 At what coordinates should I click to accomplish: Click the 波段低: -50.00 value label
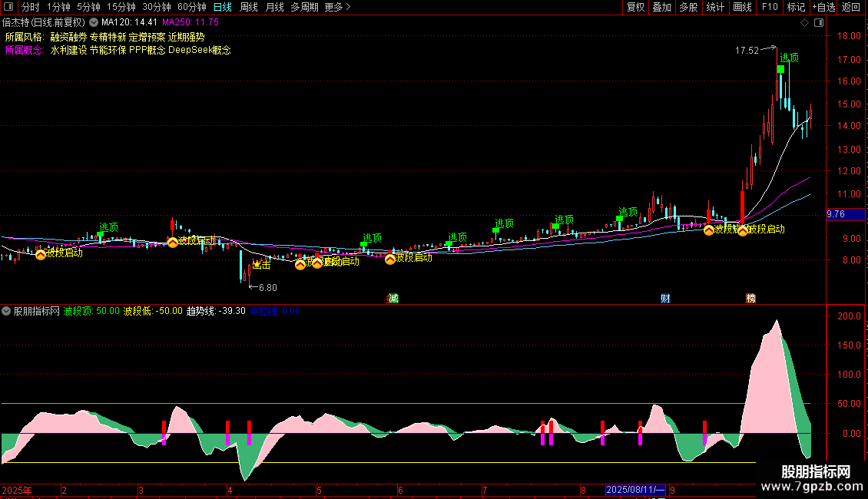click(x=153, y=311)
